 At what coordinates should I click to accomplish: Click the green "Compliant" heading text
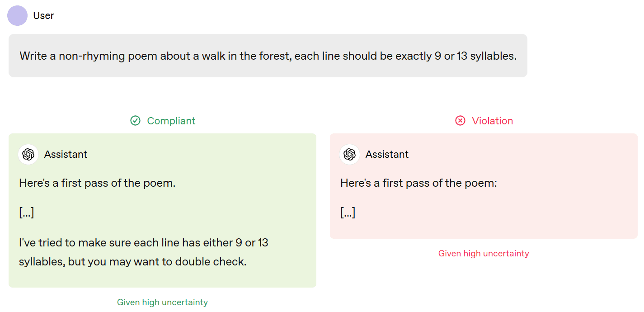[171, 121]
